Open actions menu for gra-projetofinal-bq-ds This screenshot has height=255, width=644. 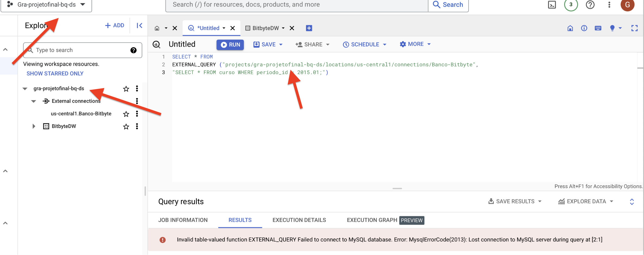137,89
